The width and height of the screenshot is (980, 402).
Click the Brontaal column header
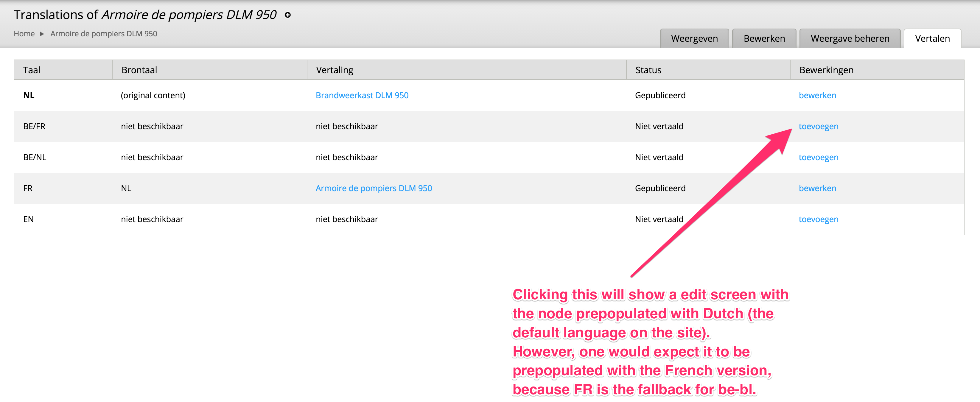(139, 70)
